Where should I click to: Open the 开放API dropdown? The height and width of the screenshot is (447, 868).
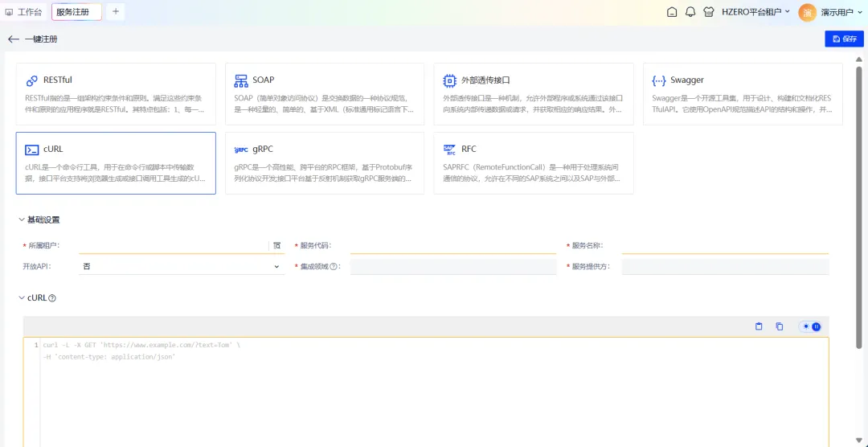(x=182, y=267)
